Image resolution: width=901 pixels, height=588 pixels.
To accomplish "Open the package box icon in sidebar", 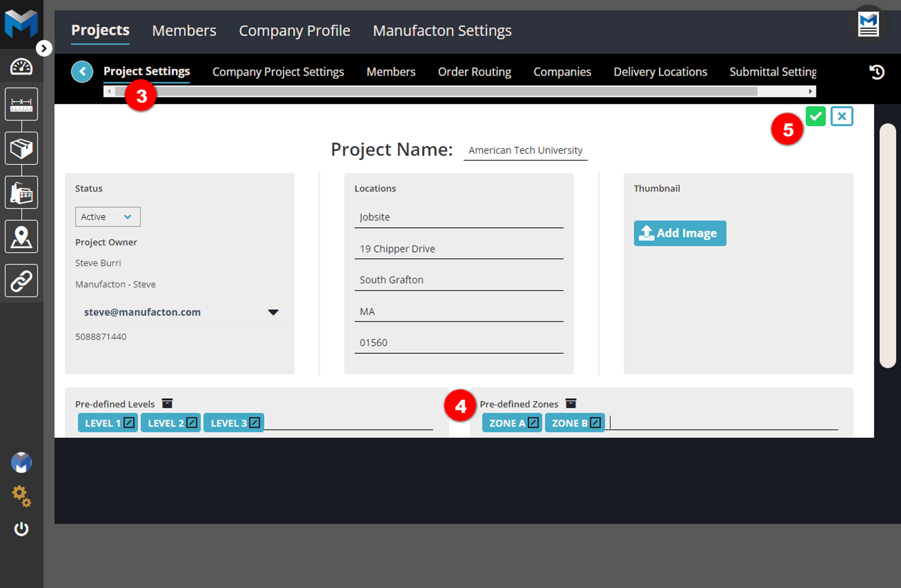I will pos(21,148).
